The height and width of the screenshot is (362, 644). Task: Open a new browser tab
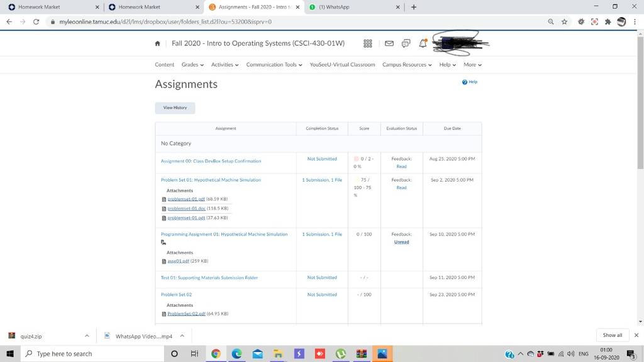pos(414,7)
